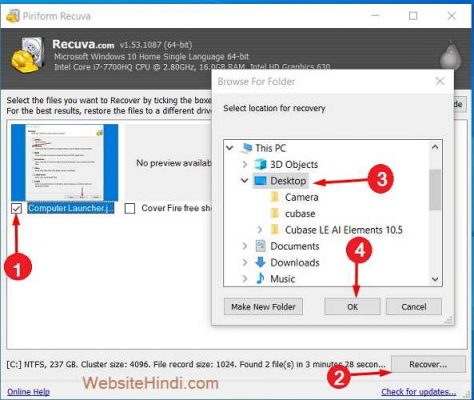Click the Music note icon
This screenshot has height=400, width=474.
(x=260, y=278)
